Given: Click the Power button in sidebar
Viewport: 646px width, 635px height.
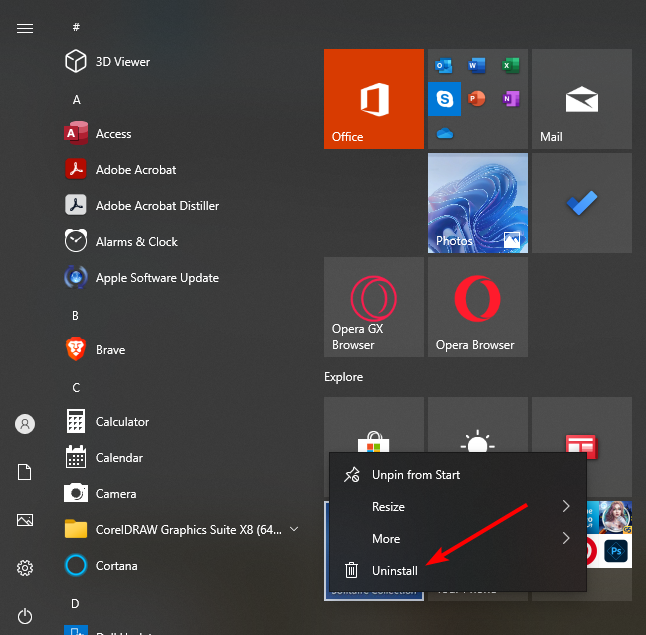Looking at the screenshot, I should [x=25, y=616].
